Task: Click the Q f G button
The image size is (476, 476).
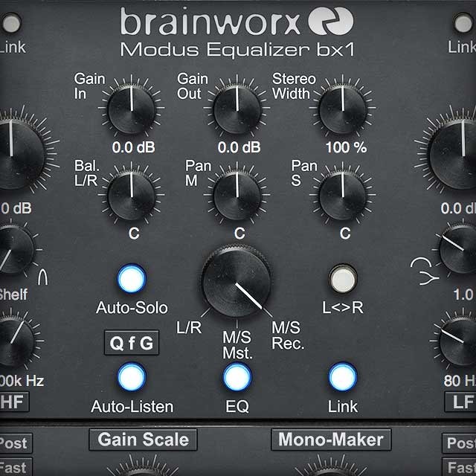Action: 131,343
